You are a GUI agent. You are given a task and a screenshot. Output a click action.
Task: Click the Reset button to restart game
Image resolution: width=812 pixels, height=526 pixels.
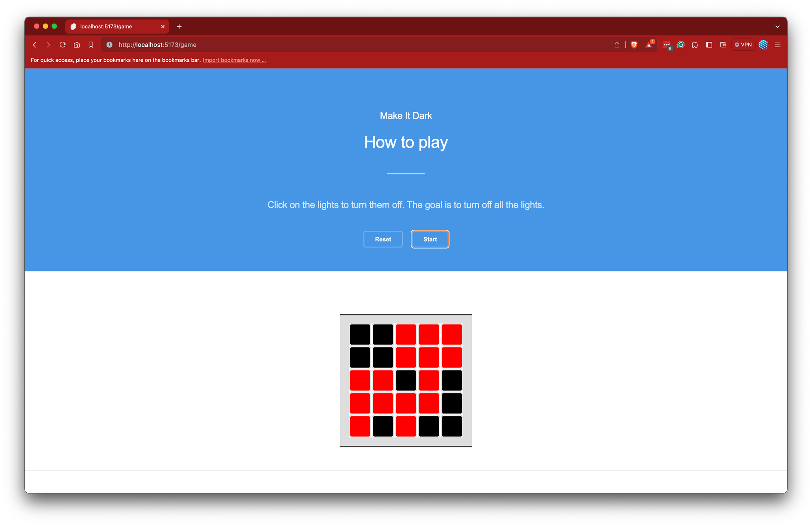click(383, 239)
